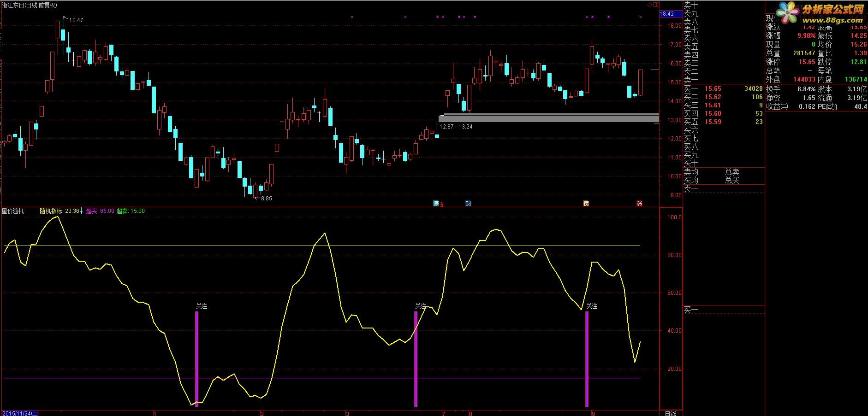Image resolution: width=868 pixels, height=416 pixels.
Task: Click the 涨停 15.65 value
Action: point(807,62)
